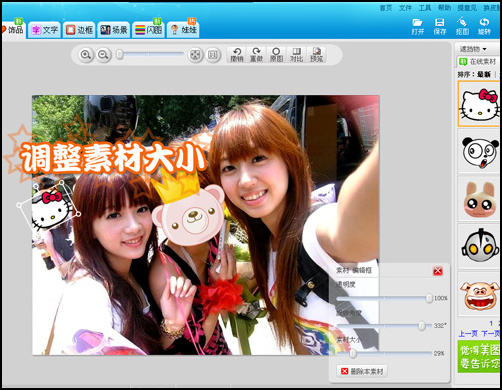The image size is (502, 390).
Task: Pick the Ultraman head sticker thumbnail
Action: point(479,247)
